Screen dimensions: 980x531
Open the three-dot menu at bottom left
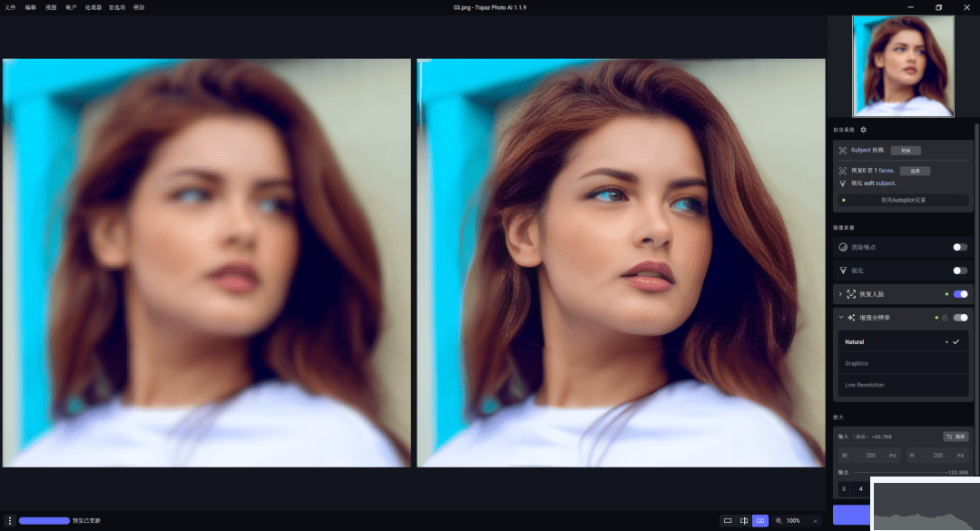(9, 520)
